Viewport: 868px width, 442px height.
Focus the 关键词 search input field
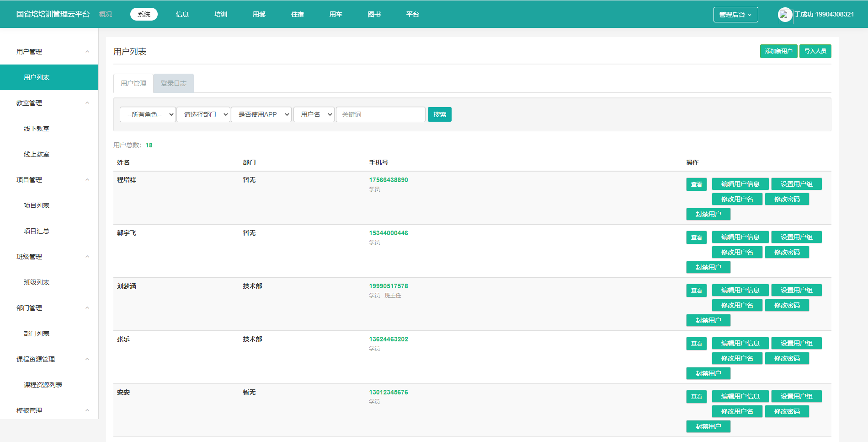click(x=380, y=114)
